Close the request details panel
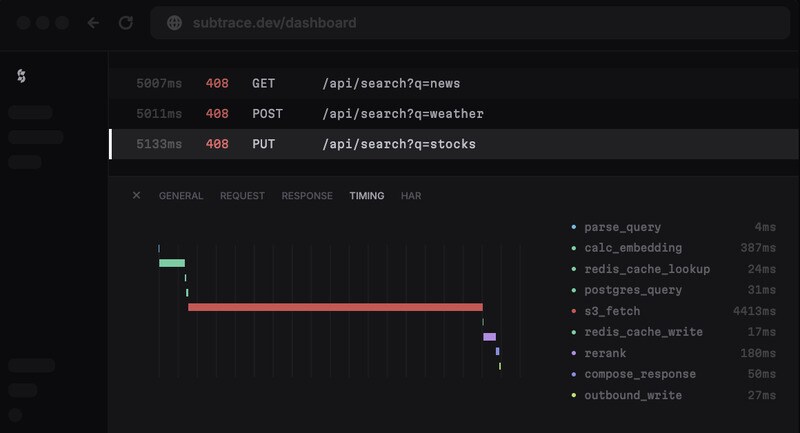This screenshot has width=800, height=433. [x=136, y=196]
